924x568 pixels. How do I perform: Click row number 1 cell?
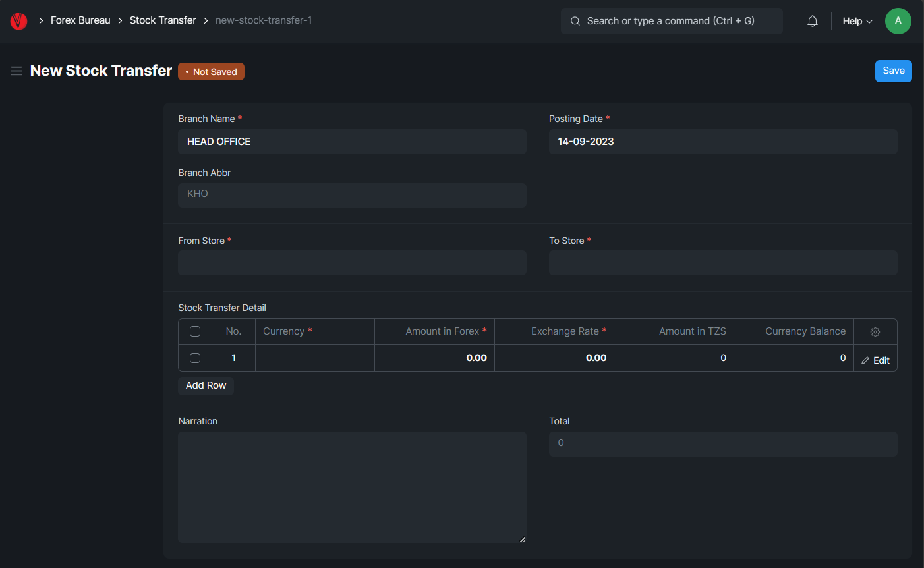(x=233, y=358)
